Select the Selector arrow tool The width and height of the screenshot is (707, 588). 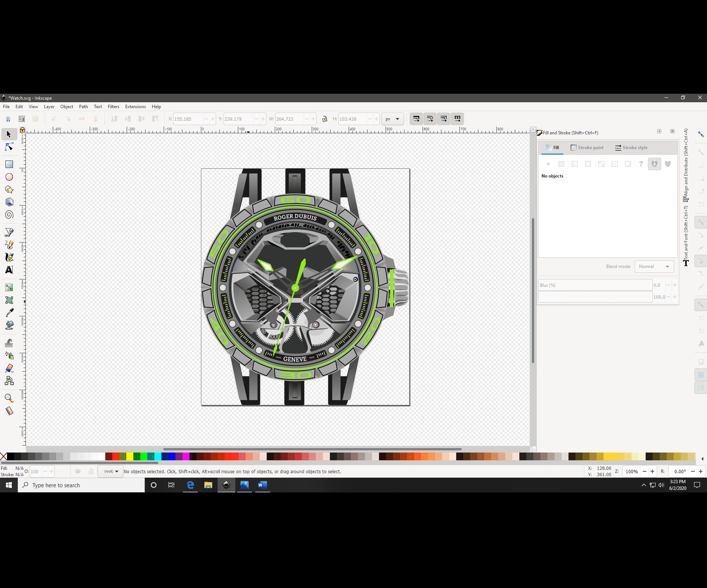[x=9, y=134]
